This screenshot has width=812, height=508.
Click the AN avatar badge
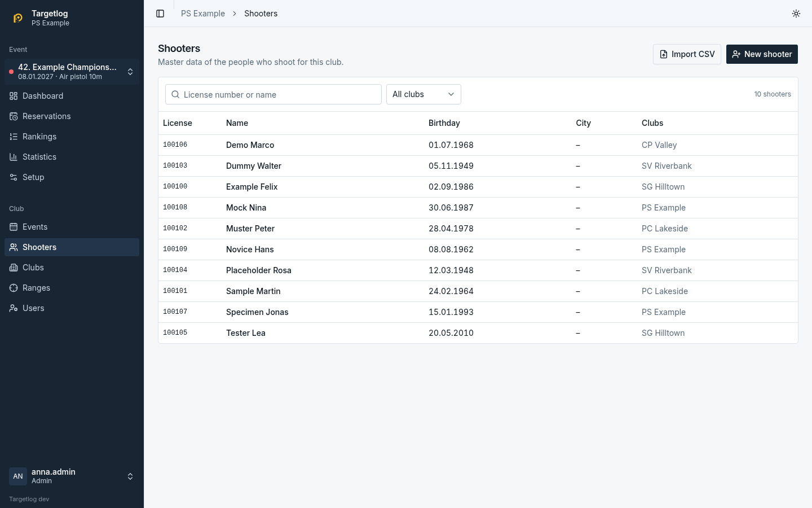click(18, 476)
